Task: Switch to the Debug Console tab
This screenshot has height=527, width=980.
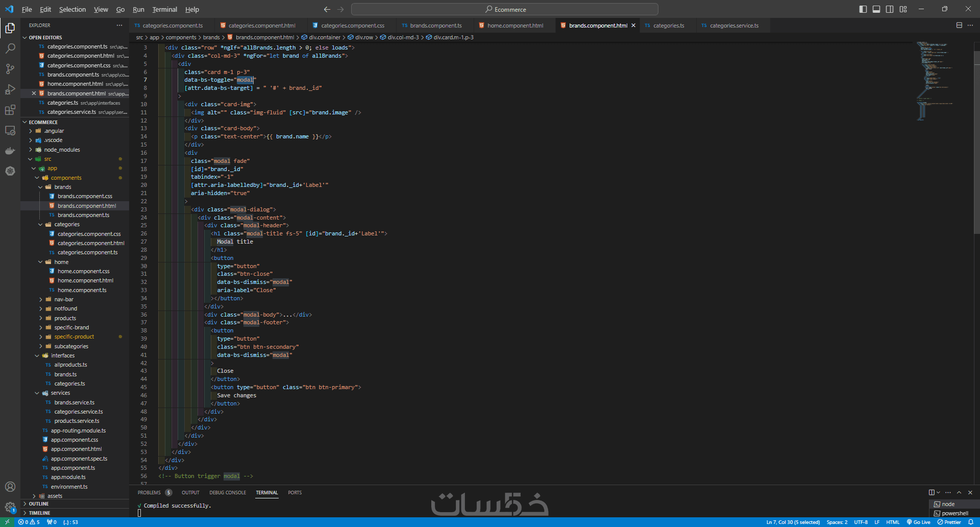Action: 228,492
